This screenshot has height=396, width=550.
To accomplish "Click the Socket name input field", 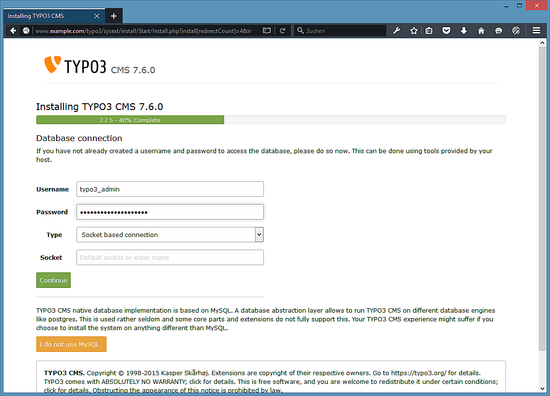I will tap(170, 257).
